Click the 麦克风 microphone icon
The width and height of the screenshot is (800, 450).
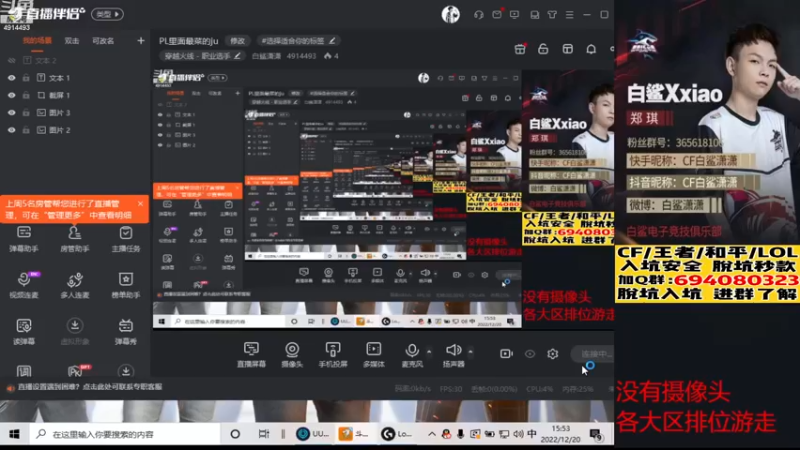(x=412, y=350)
